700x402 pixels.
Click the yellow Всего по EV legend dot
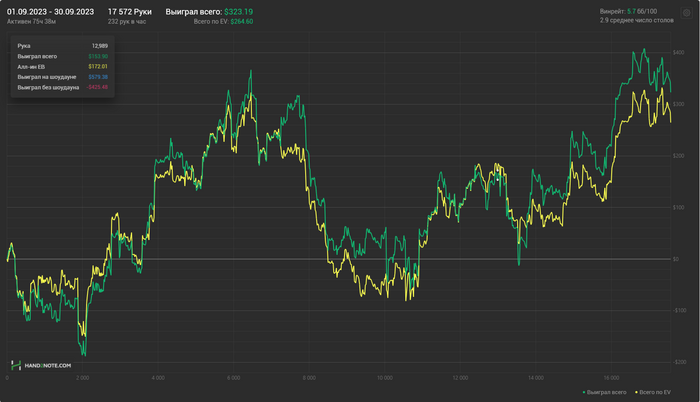[637, 392]
